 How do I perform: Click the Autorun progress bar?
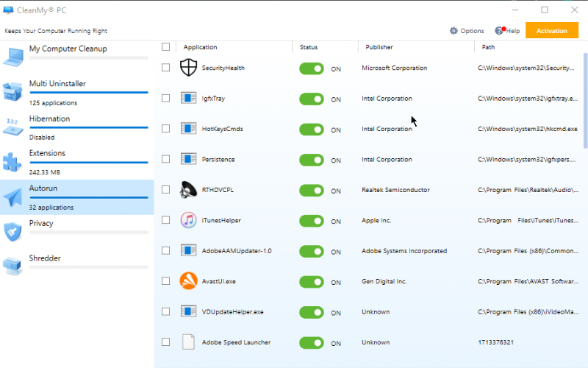pos(89,197)
